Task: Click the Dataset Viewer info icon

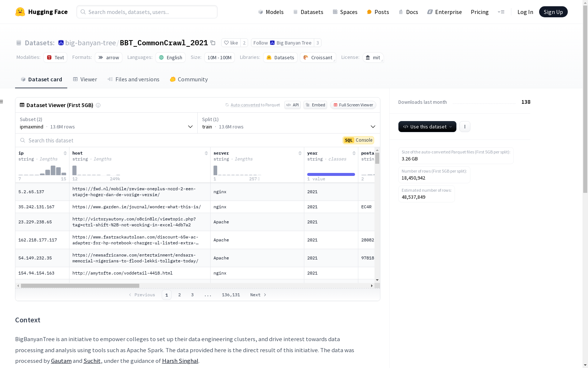Action: pos(98,105)
